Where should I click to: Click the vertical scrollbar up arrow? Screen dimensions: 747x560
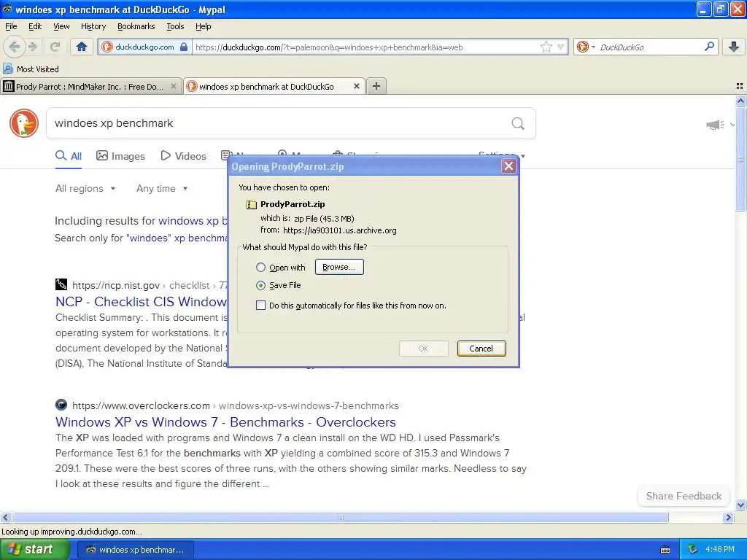click(740, 101)
